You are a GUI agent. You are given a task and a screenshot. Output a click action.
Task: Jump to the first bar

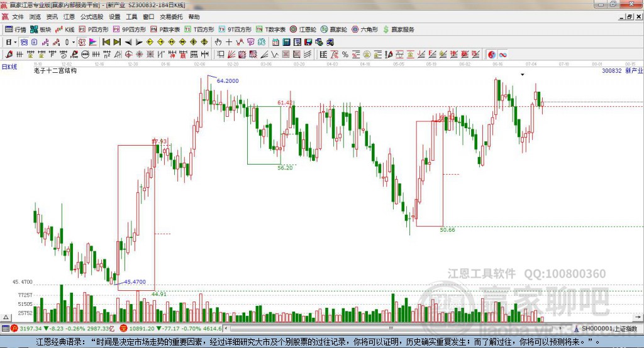click(106, 42)
